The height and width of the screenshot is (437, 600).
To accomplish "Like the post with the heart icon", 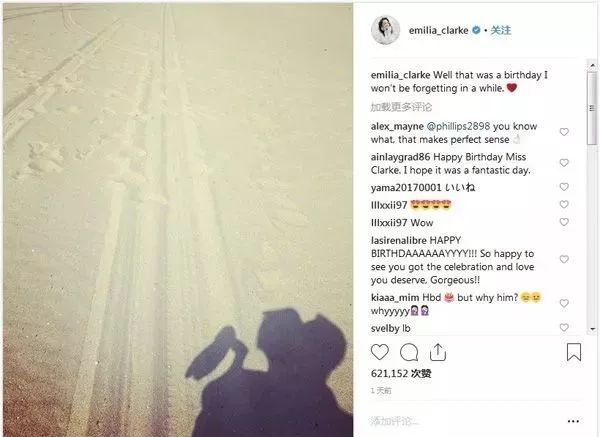I will [x=380, y=352].
